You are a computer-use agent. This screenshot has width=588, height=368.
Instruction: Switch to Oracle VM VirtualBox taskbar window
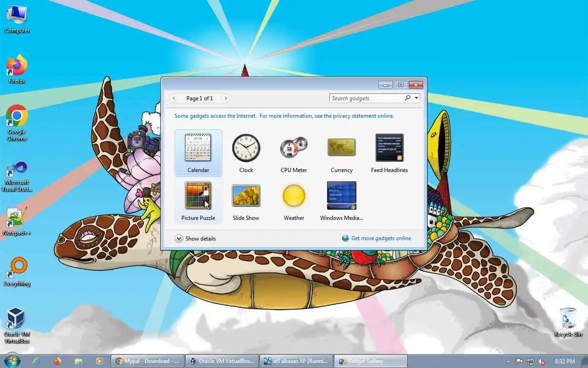222,361
